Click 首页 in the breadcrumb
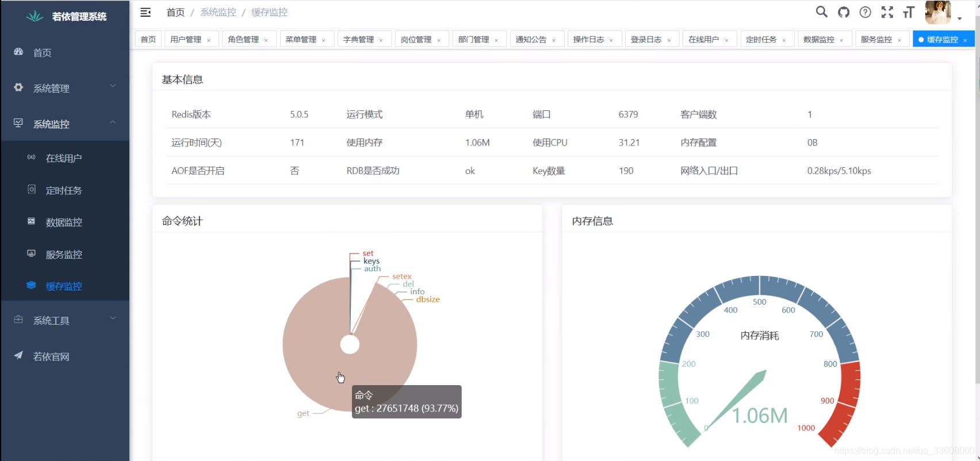The image size is (980, 461). [x=175, y=12]
